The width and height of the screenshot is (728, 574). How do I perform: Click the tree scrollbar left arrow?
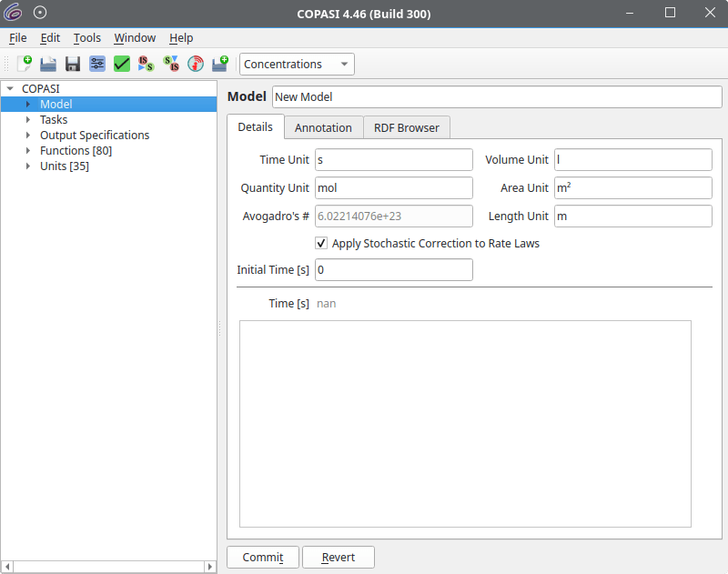pyautogui.click(x=7, y=567)
